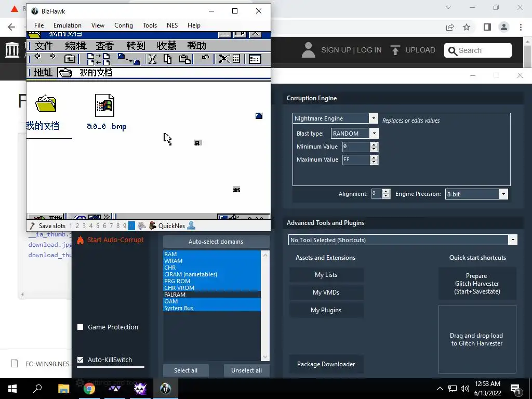Open the BizHawk NES menu
The height and width of the screenshot is (399, 532).
click(172, 25)
